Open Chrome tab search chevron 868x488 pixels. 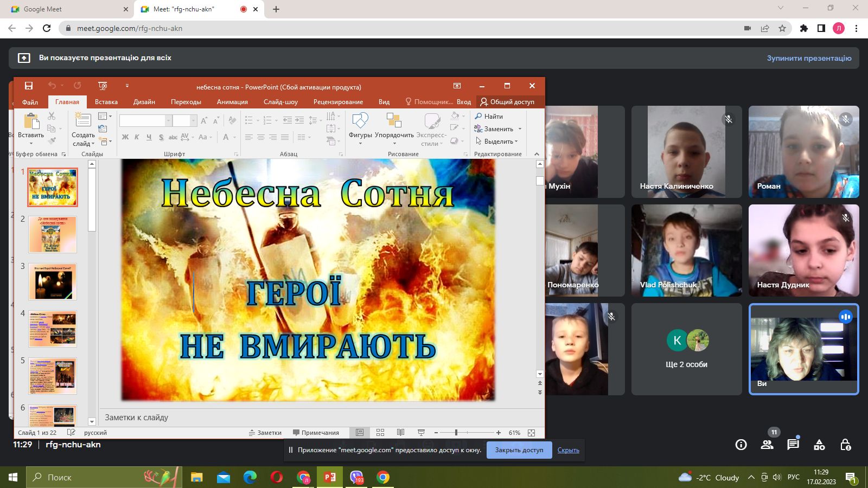781,8
